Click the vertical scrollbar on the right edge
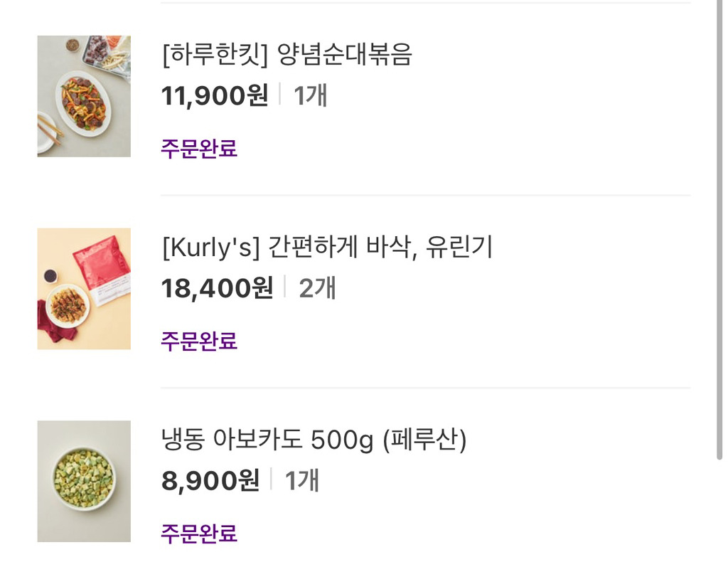728x572 pixels. click(x=719, y=230)
